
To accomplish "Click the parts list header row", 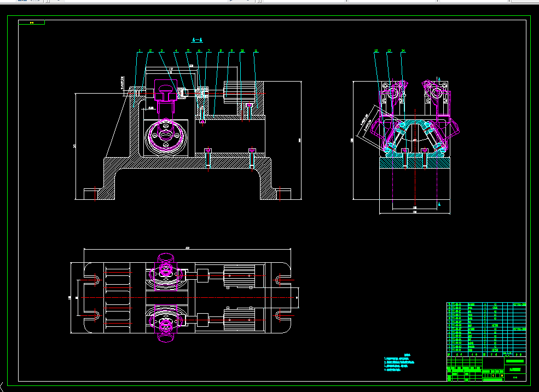I will (x=486, y=354).
